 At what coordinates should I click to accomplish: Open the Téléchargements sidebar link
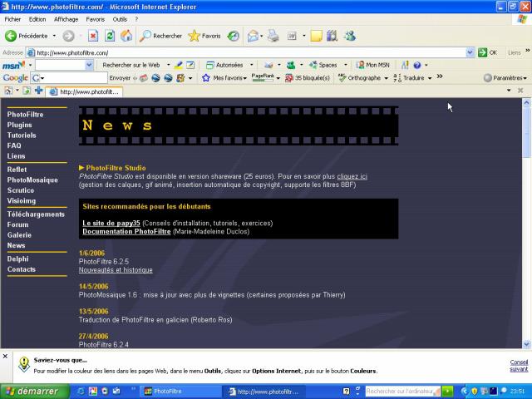[x=36, y=214]
